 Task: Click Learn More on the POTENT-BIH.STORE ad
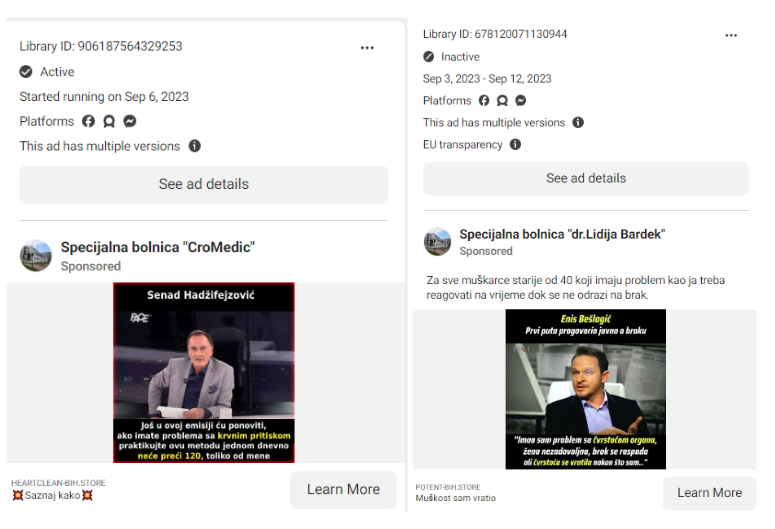pos(709,493)
